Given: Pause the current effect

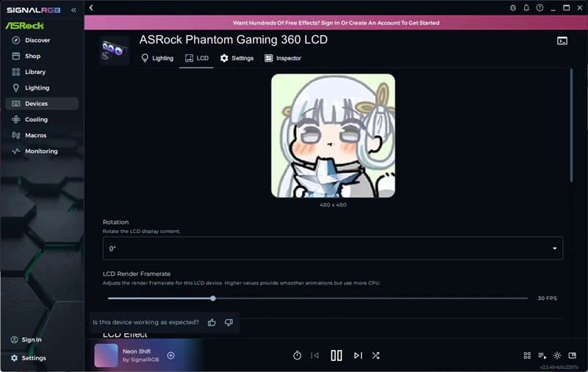Looking at the screenshot, I should click(337, 356).
